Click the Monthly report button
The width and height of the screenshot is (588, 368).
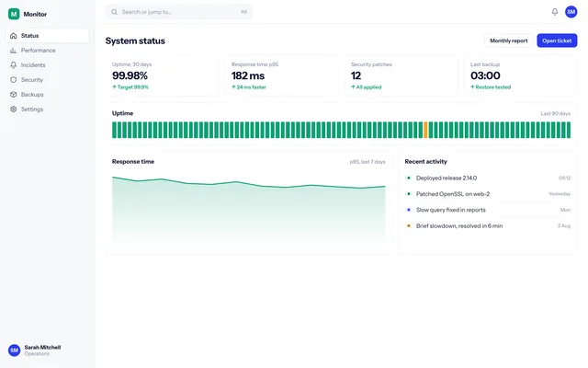[508, 40]
